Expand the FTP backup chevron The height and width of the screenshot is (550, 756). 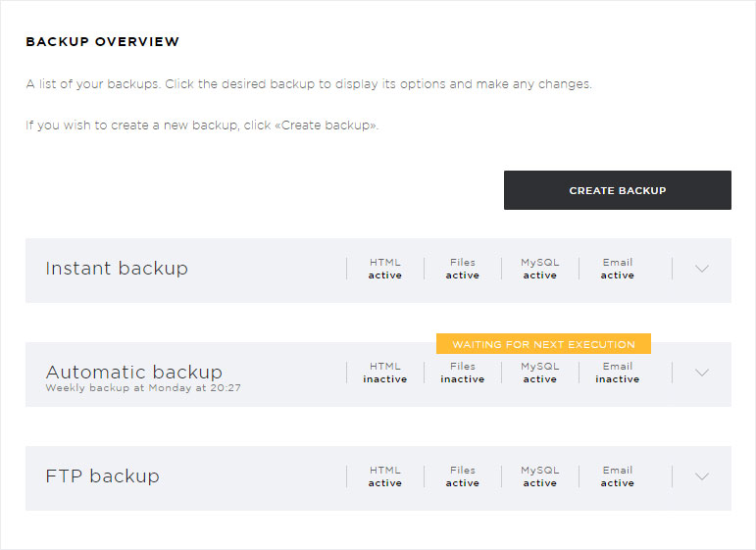coord(702,476)
